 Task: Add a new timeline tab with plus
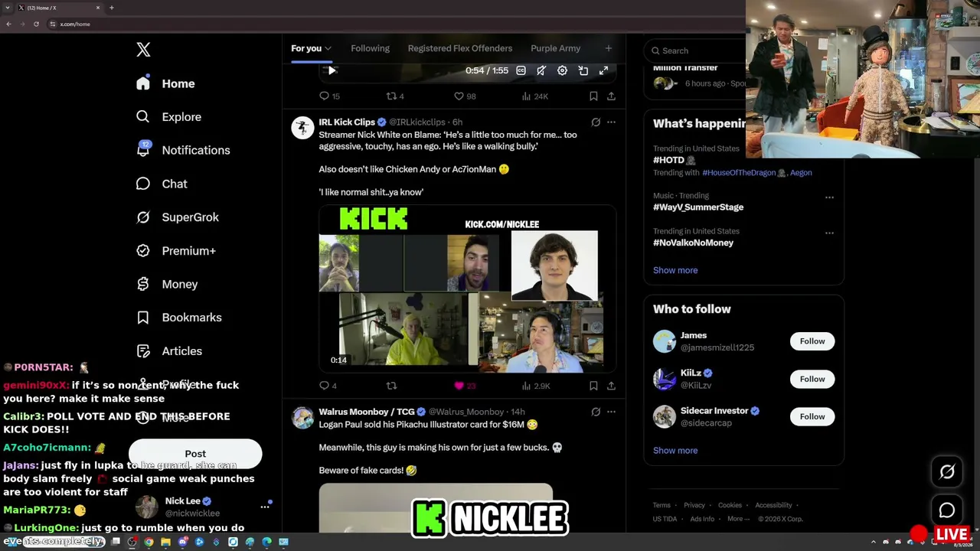point(609,48)
